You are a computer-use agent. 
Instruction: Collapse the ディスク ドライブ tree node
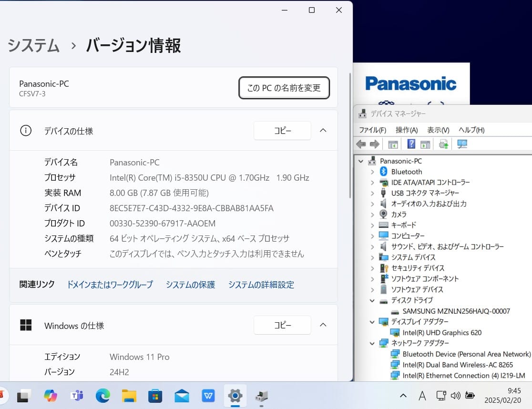coord(372,300)
